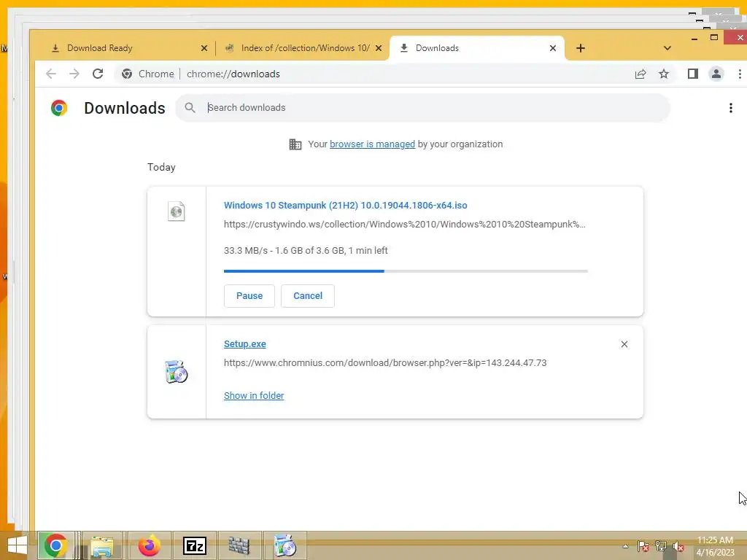The width and height of the screenshot is (747, 560).
Task: Open Chrome from the taskbar
Action: [55, 545]
